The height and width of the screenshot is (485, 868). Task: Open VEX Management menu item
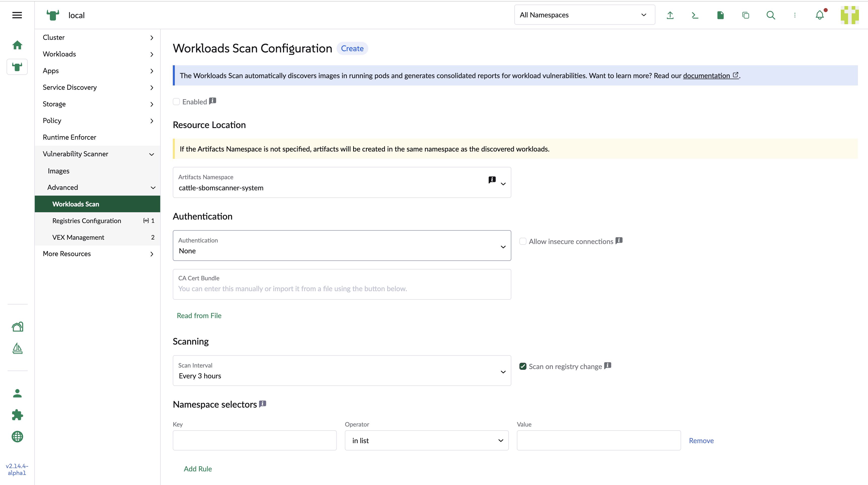click(x=97, y=237)
